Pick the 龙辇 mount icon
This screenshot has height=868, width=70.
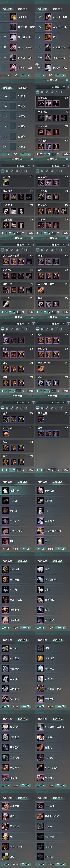coord(40,648)
